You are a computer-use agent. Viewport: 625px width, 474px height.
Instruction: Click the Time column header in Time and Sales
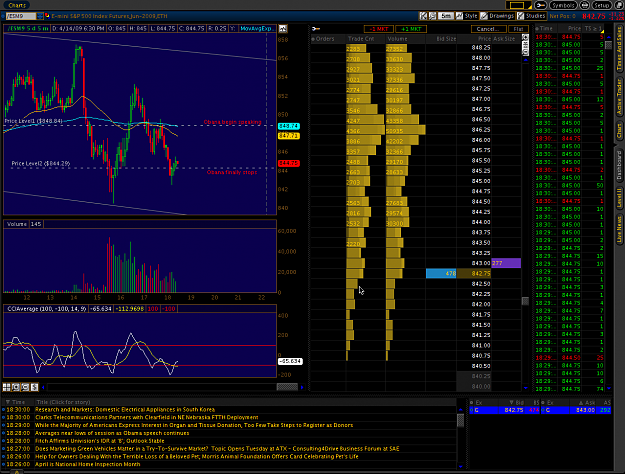(x=545, y=29)
